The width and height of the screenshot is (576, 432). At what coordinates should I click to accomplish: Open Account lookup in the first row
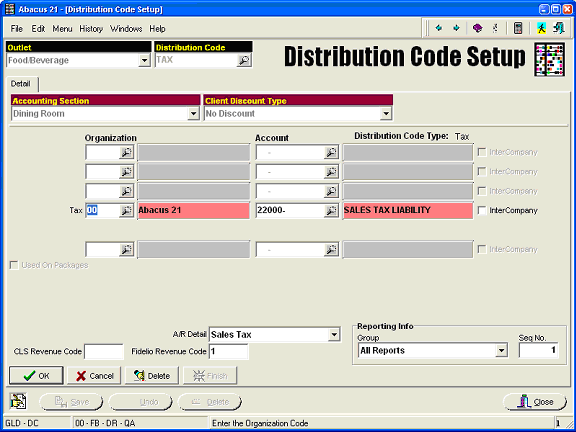(x=331, y=152)
